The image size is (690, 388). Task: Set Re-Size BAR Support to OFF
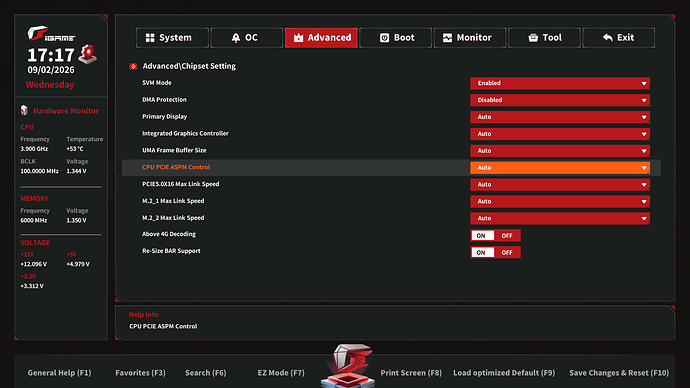click(x=507, y=252)
